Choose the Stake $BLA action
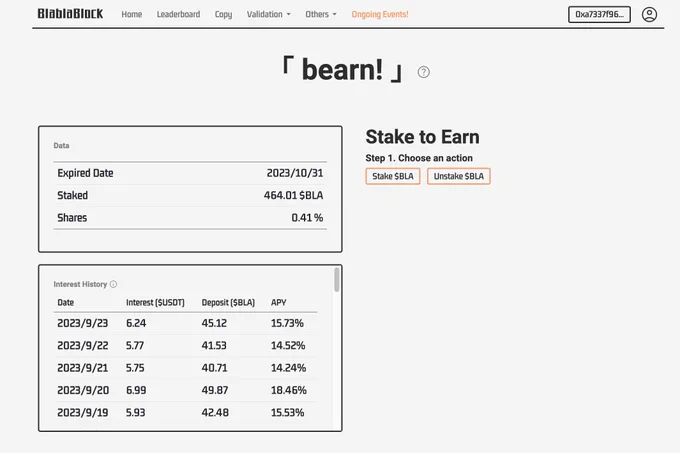Screen dimensions: 680x453 point(393,176)
